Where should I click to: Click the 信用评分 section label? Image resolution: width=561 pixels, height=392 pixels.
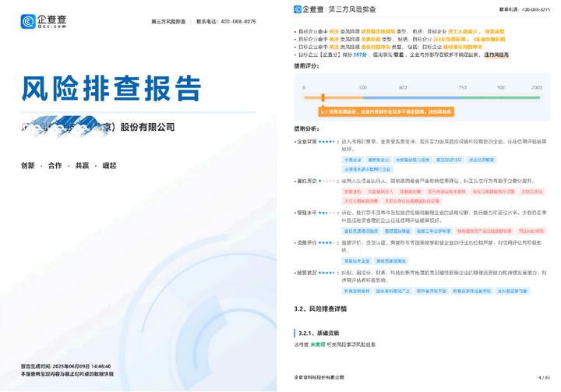pyautogui.click(x=306, y=66)
